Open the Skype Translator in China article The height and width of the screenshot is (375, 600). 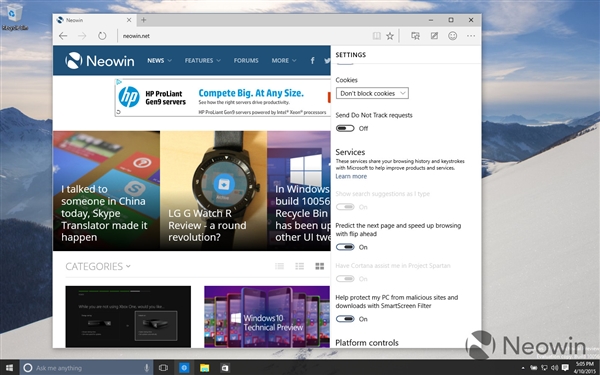(x=106, y=191)
